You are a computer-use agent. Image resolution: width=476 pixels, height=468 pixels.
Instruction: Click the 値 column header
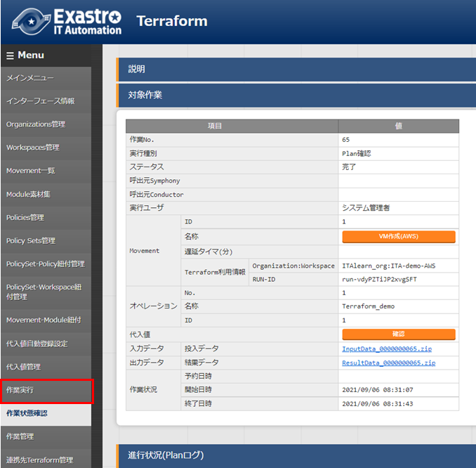(x=399, y=126)
